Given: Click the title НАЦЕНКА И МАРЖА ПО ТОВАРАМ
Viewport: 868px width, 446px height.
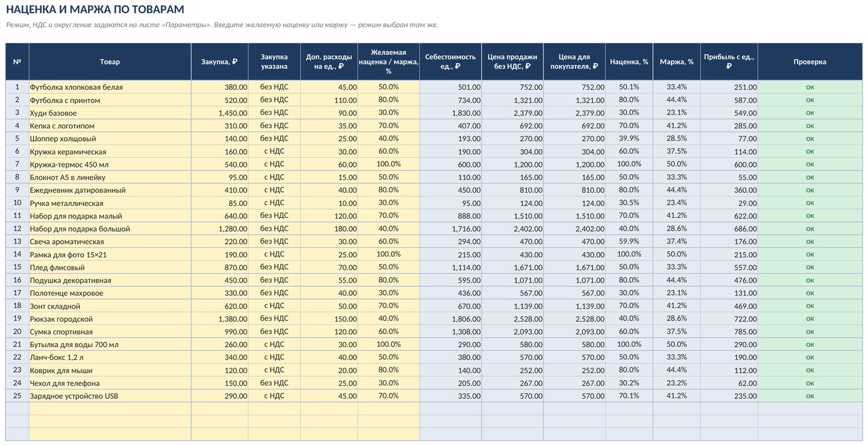Looking at the screenshot, I should [x=95, y=10].
